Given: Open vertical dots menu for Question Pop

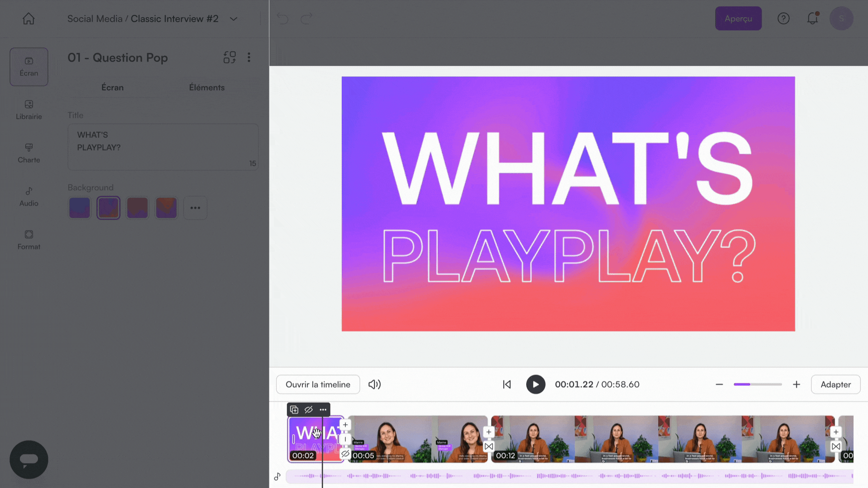Looking at the screenshot, I should (249, 57).
